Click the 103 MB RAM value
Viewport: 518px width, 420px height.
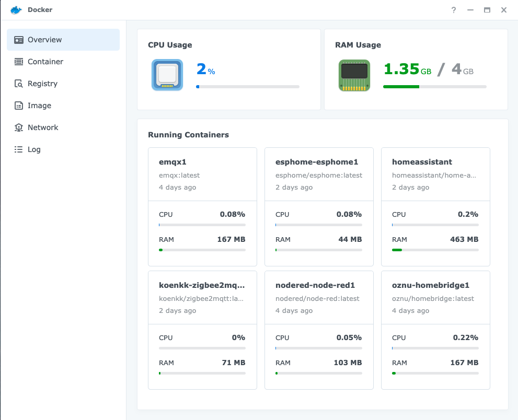pyautogui.click(x=348, y=363)
